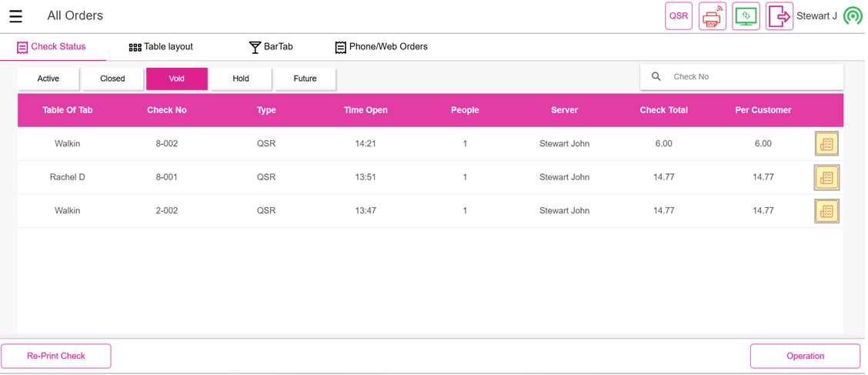Viewport: 868px width, 375px height.
Task: Switch to Active checks filter
Action: pos(48,79)
